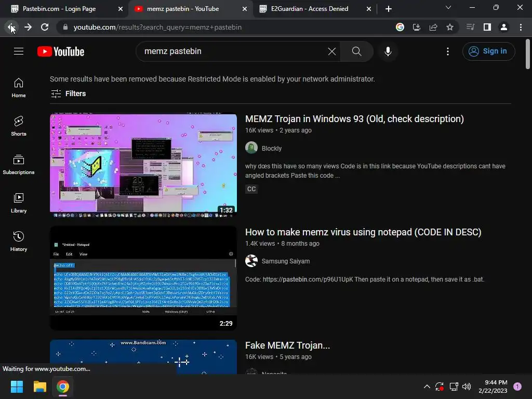532x399 pixels.
Task: Open the media control icon in Chrome toolbar
Action: (470, 27)
